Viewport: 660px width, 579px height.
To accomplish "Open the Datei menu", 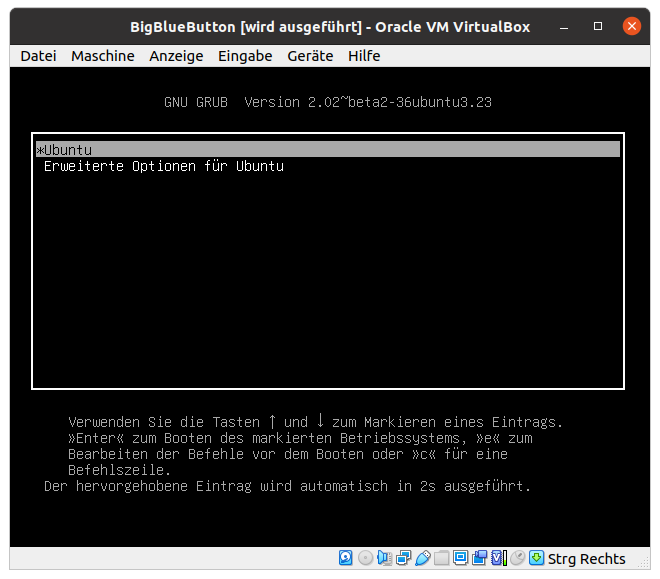I will point(38,56).
